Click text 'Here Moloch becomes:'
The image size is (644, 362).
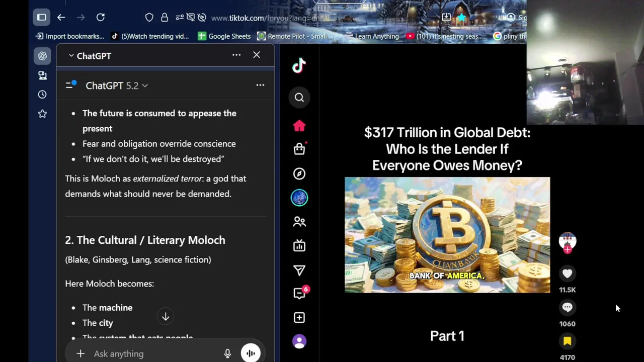pos(109,284)
